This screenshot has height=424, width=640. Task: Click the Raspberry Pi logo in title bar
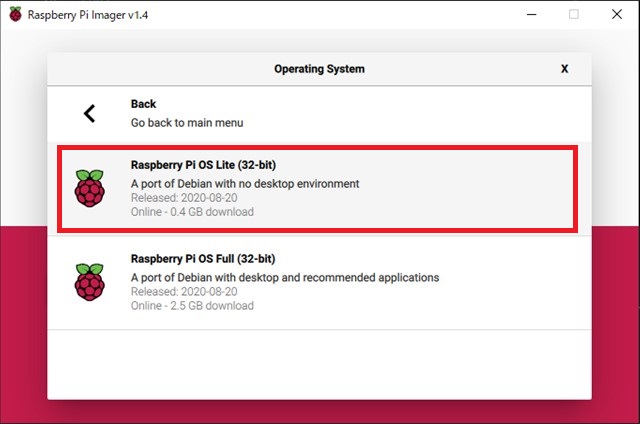(x=16, y=14)
